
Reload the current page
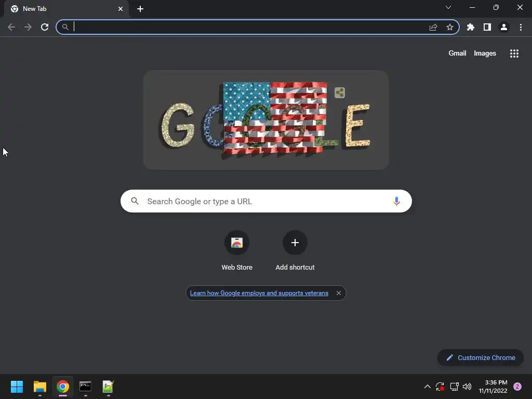(45, 27)
